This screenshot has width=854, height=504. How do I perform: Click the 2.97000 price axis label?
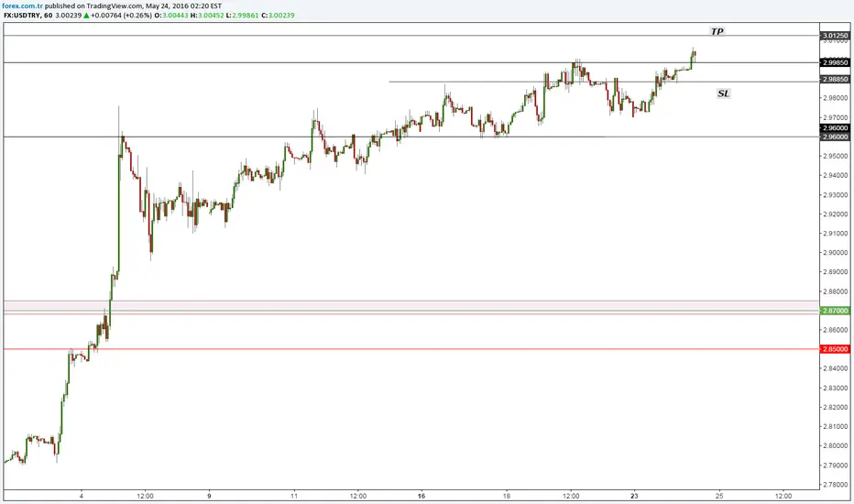pos(835,117)
